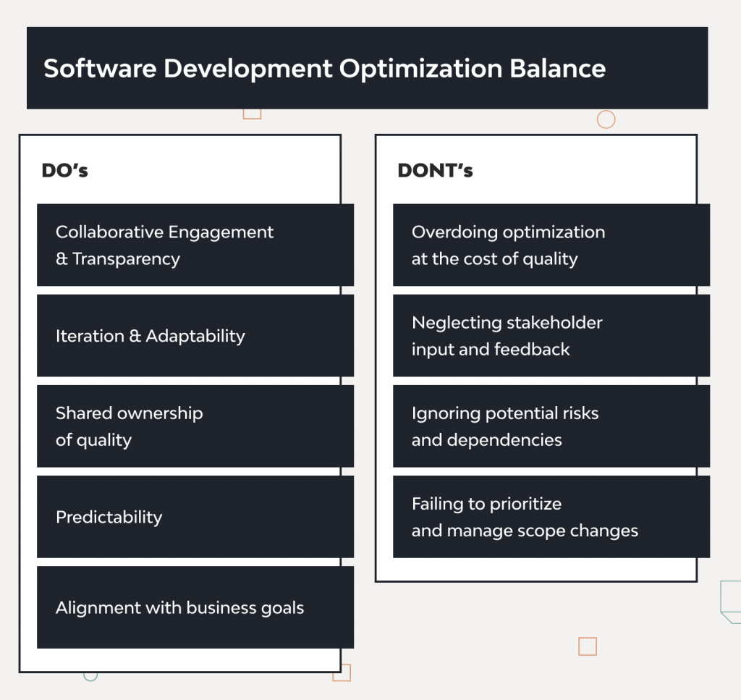Click the orange square on the lower right
Screen dimensions: 741x700
[x=586, y=645]
